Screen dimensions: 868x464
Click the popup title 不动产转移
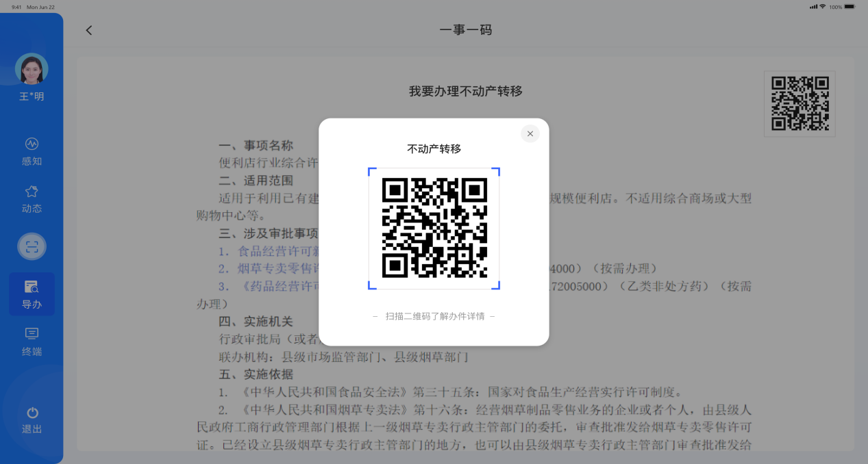[x=434, y=149]
